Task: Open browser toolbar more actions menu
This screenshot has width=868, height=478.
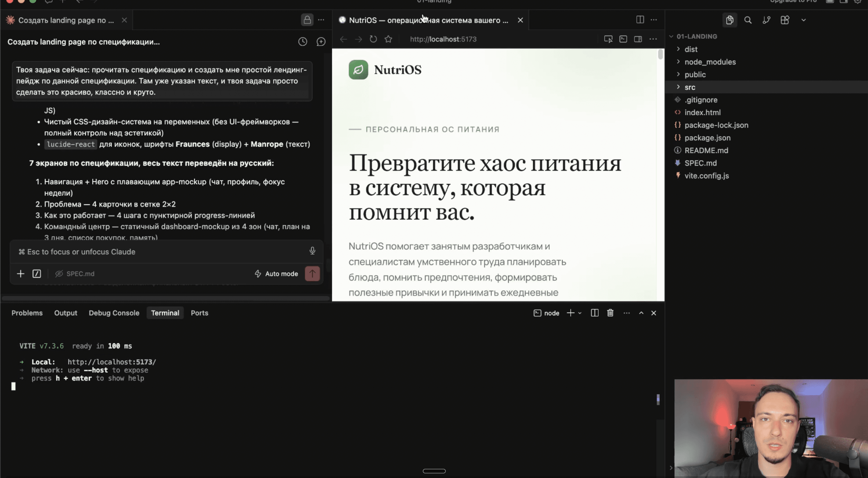Action: (x=653, y=39)
